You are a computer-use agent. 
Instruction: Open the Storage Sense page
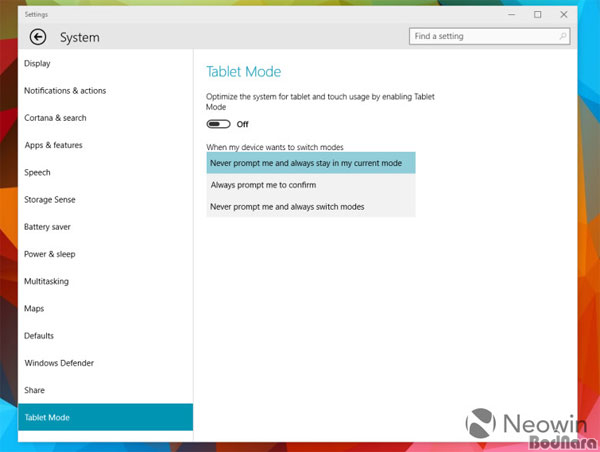50,200
